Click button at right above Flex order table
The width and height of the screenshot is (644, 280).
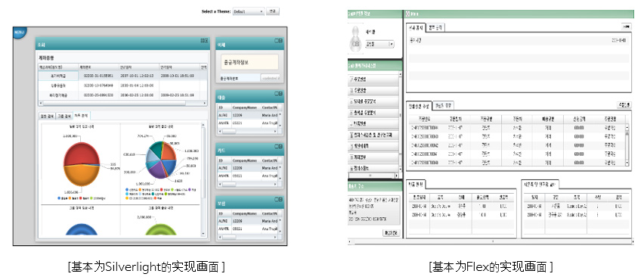624,105
